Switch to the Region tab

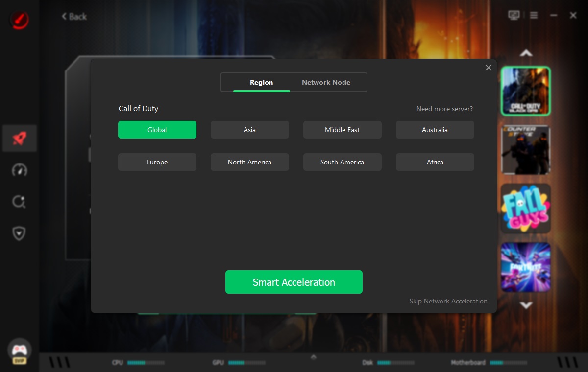(261, 82)
